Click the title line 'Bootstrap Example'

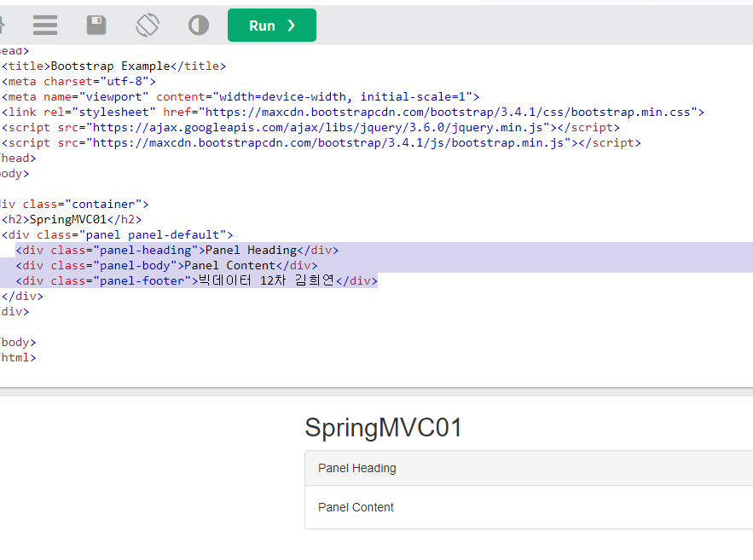coord(113,66)
